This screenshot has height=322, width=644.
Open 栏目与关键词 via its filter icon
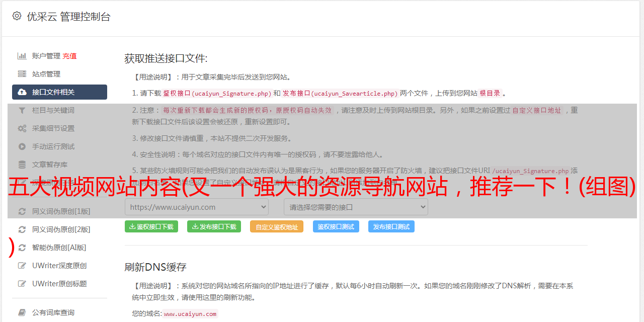[x=22, y=110]
